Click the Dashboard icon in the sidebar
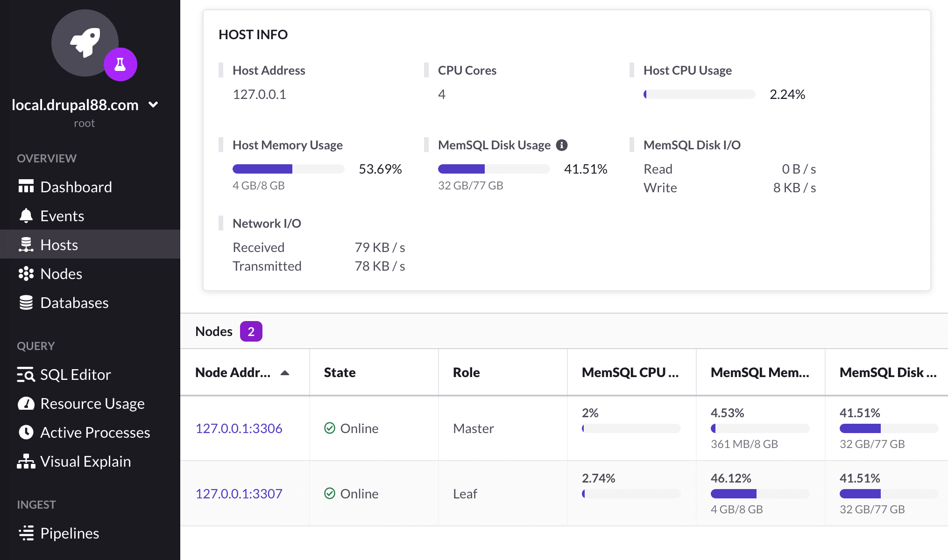 tap(26, 187)
